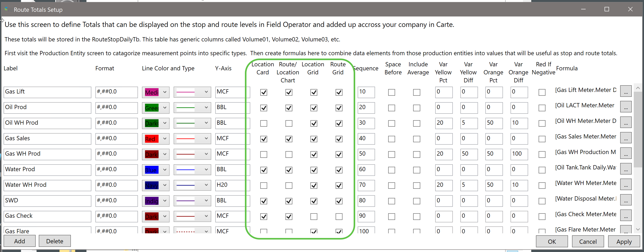Click ellipsis button beside Oil Prod formula
Screen dimensions: 644x252
(x=626, y=107)
